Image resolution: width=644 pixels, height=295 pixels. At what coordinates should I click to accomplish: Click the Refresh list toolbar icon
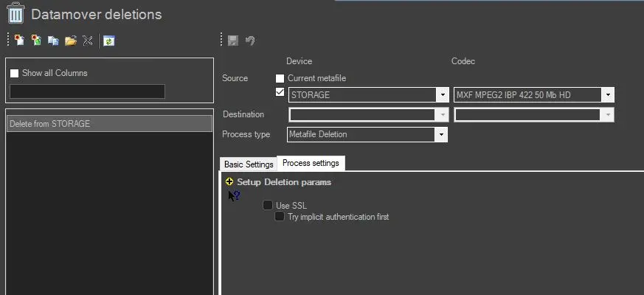tap(108, 41)
